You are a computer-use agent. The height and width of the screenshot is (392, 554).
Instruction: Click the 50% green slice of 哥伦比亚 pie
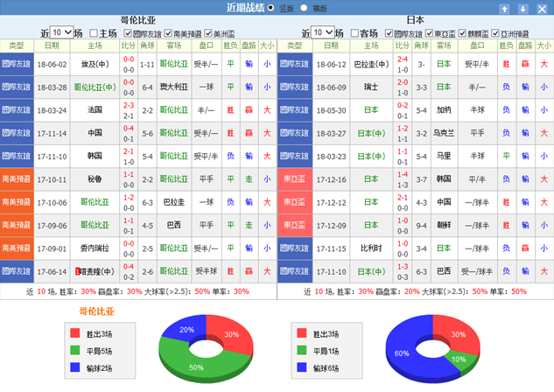coord(198,366)
